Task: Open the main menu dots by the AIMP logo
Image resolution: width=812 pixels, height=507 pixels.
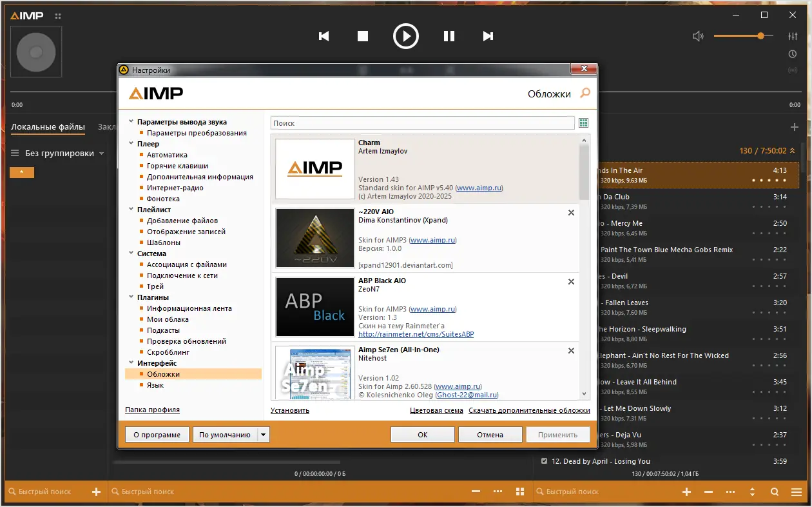Action: point(59,16)
